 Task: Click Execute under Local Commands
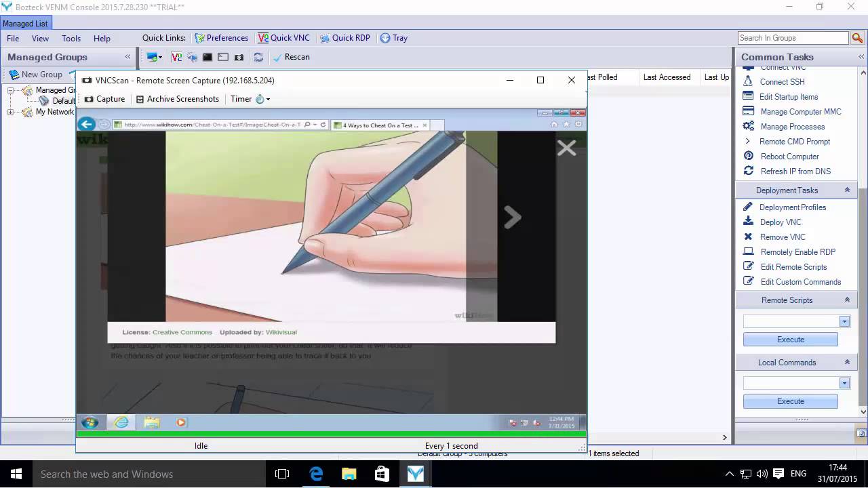pyautogui.click(x=791, y=401)
